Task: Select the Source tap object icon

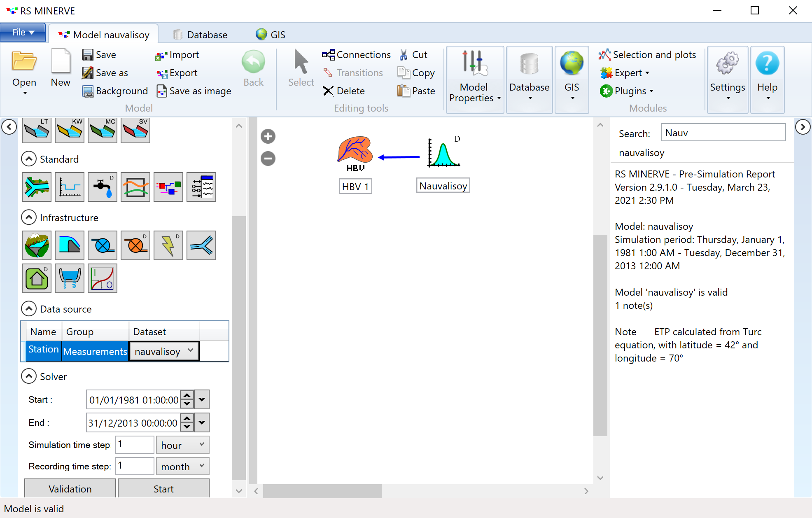Action: [x=103, y=187]
